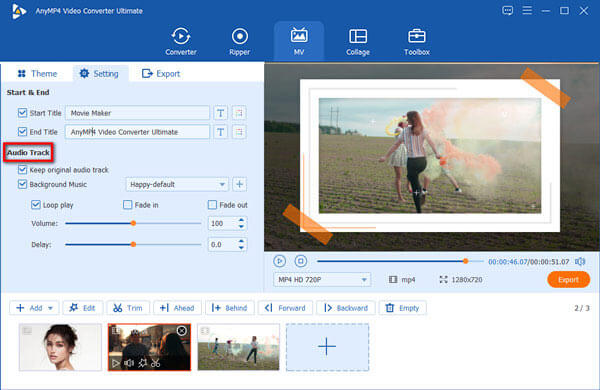Click the 1280x720 resolution indicator
This screenshot has height=390, width=600.
point(461,280)
